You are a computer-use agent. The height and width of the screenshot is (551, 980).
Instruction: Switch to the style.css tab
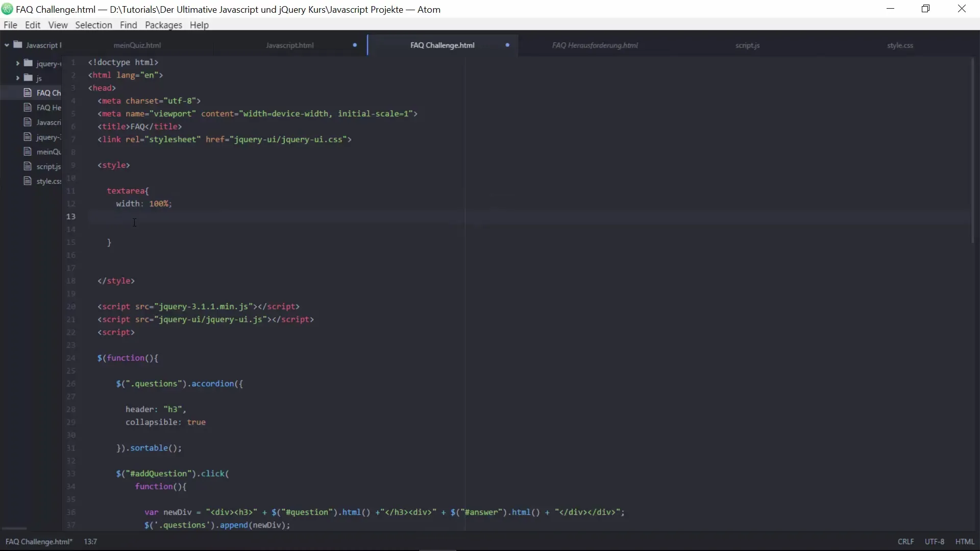pyautogui.click(x=900, y=45)
